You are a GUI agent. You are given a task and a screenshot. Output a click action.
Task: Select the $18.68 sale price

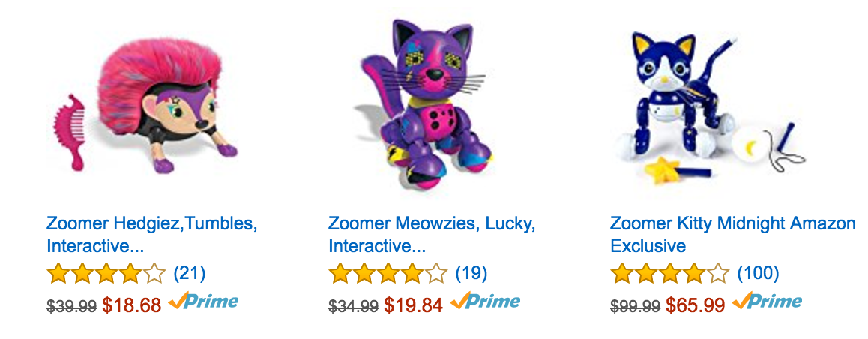132,304
